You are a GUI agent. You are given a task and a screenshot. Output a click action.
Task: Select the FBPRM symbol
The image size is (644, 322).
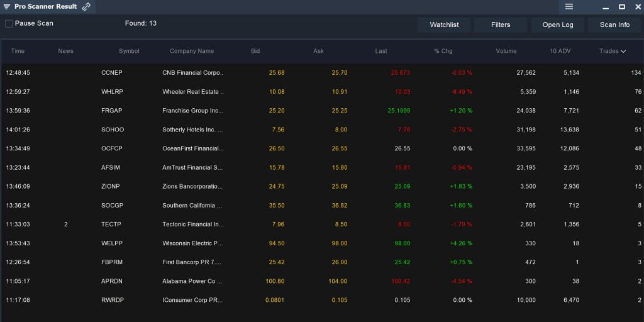click(112, 262)
